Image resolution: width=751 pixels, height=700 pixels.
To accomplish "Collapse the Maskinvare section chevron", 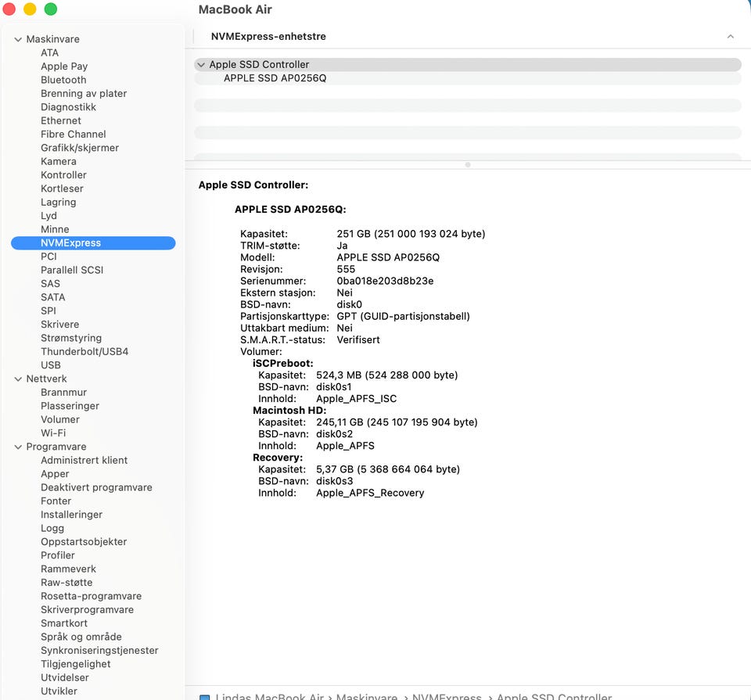I will coord(18,39).
